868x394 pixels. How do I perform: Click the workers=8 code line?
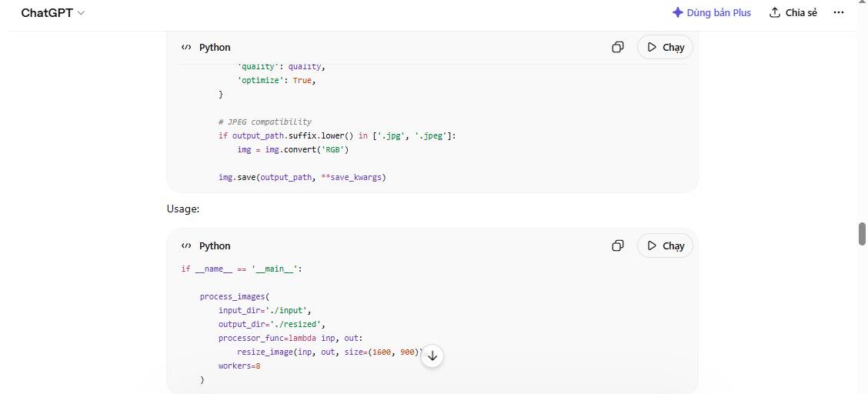[x=239, y=366]
